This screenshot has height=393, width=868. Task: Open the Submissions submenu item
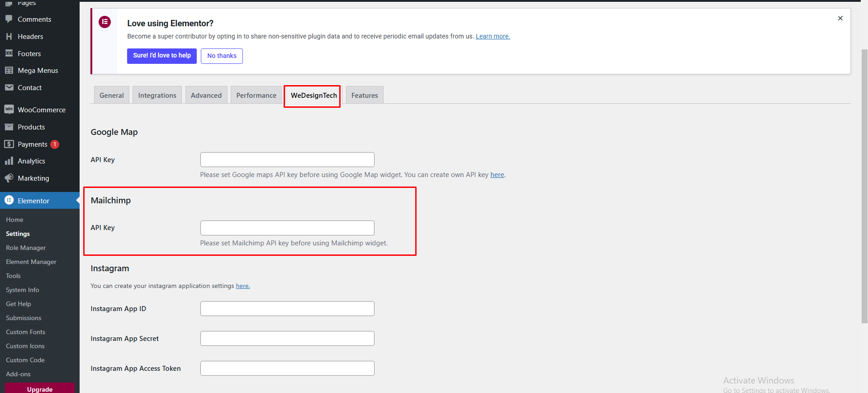[x=24, y=318]
